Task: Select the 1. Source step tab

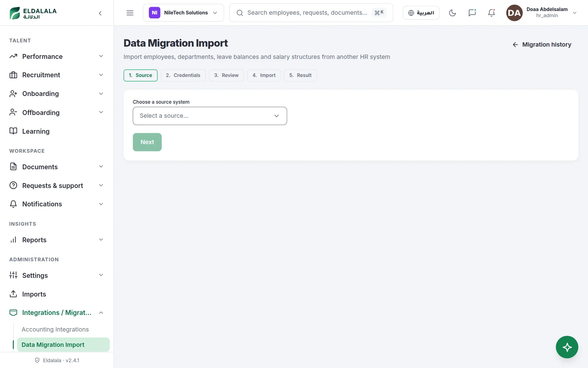Action: (141, 75)
